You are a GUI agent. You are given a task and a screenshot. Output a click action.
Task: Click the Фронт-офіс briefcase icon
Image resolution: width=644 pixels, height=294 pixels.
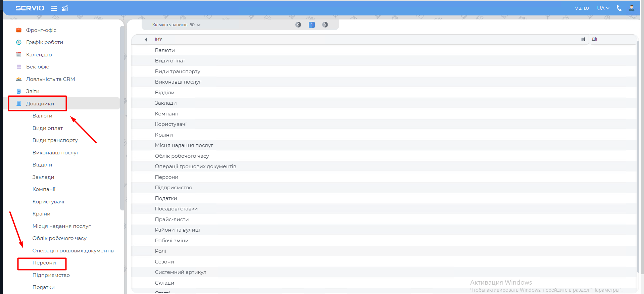click(19, 30)
